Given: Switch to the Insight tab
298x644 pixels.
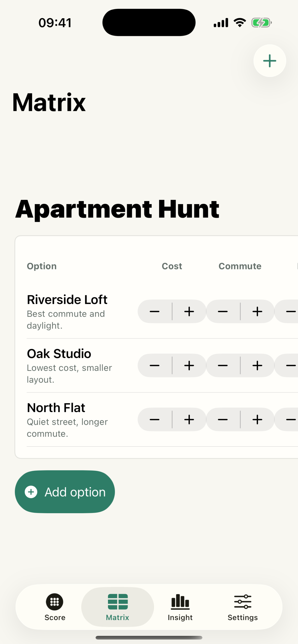Looking at the screenshot, I should click(x=180, y=607).
